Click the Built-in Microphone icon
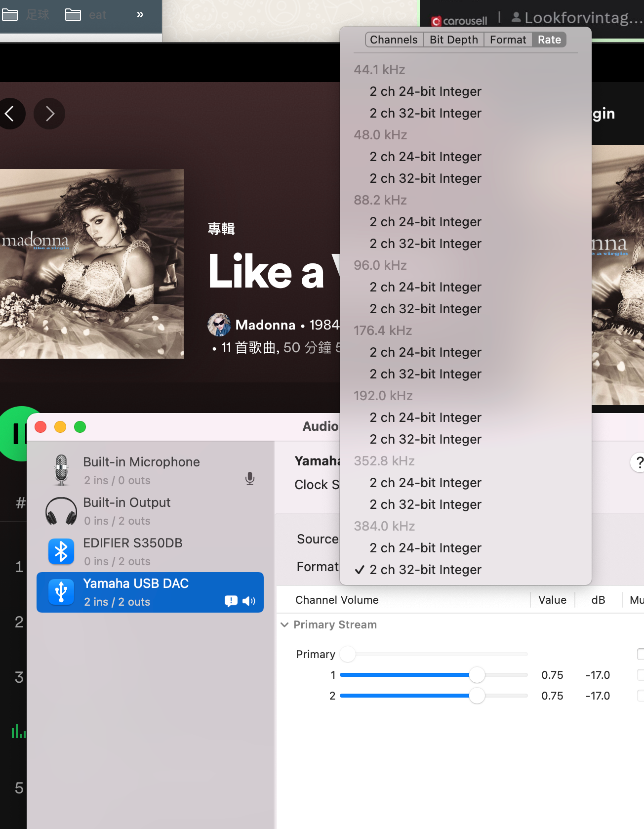The height and width of the screenshot is (829, 644). (61, 470)
